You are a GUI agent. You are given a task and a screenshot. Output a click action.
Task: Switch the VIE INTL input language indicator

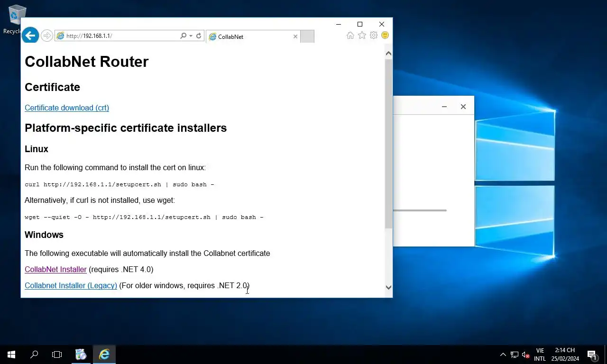pyautogui.click(x=540, y=355)
